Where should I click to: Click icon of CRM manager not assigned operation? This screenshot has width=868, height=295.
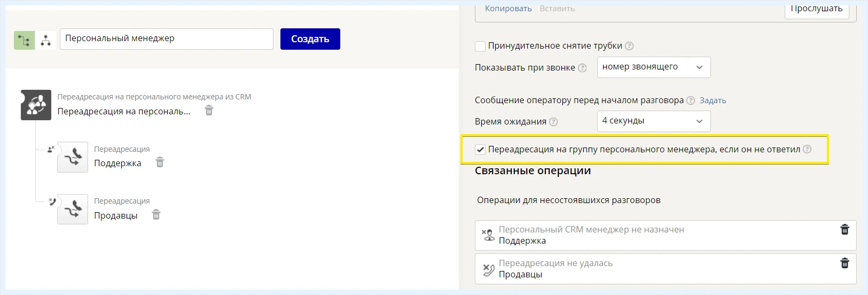488,235
